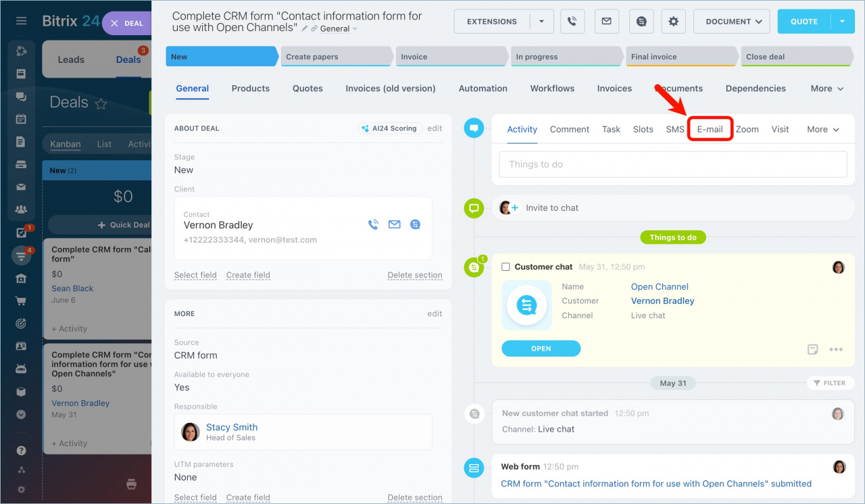This screenshot has height=504, width=865.
Task: Open the target marketing icon in sidebar
Action: 21,324
